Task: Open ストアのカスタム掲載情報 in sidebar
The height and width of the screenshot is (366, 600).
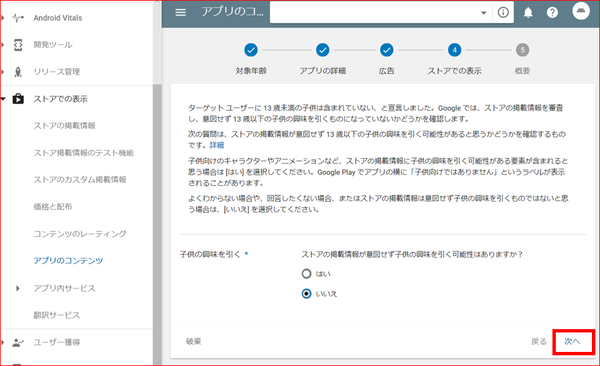Action: click(x=80, y=180)
